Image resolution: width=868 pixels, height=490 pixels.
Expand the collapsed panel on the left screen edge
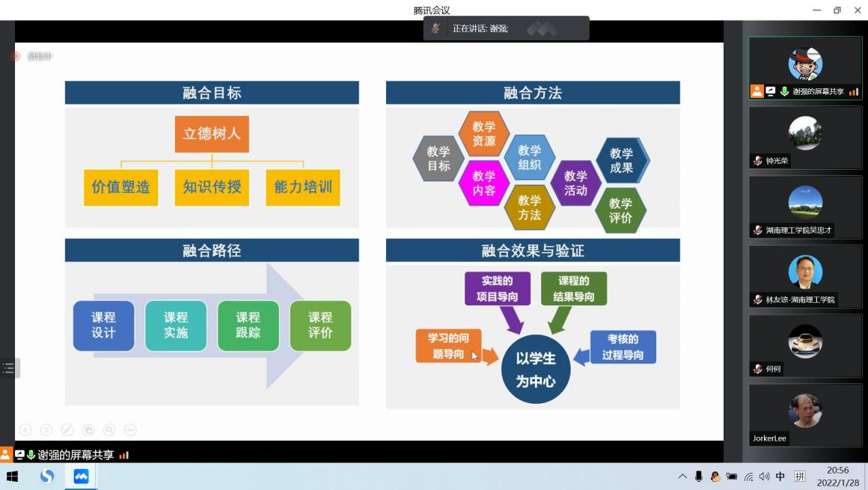8,367
